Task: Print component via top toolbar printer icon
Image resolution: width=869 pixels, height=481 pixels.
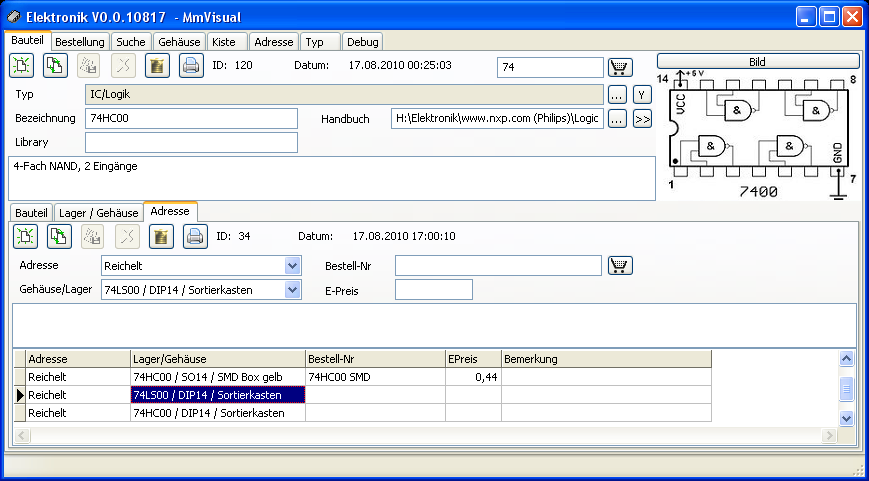Action: [x=191, y=65]
